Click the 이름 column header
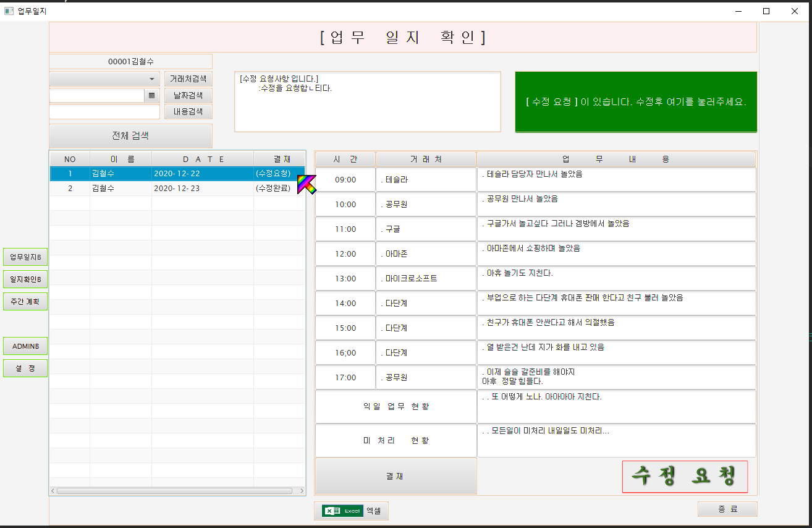Viewport: 812px width, 528px height. (x=121, y=159)
